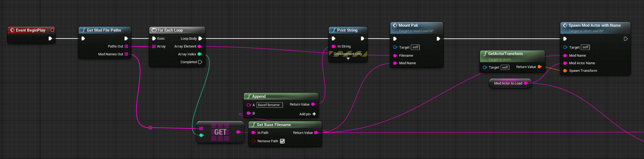
Task: Select the Get Base Filename title
Action: (x=274, y=125)
